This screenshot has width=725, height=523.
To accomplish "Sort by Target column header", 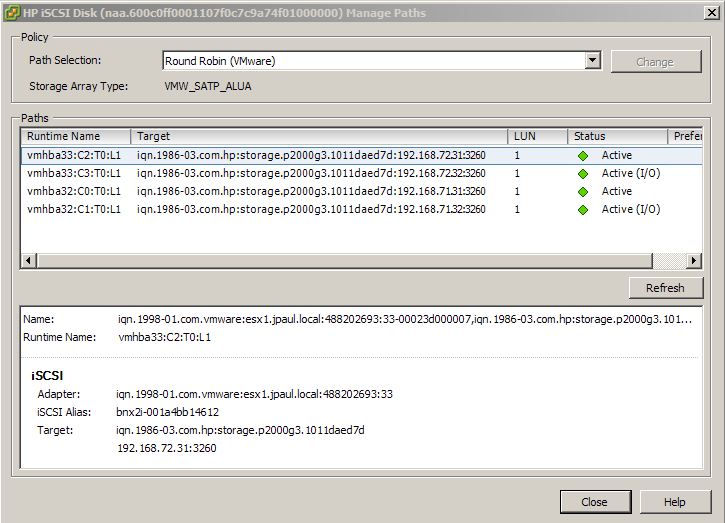I will tap(319, 136).
